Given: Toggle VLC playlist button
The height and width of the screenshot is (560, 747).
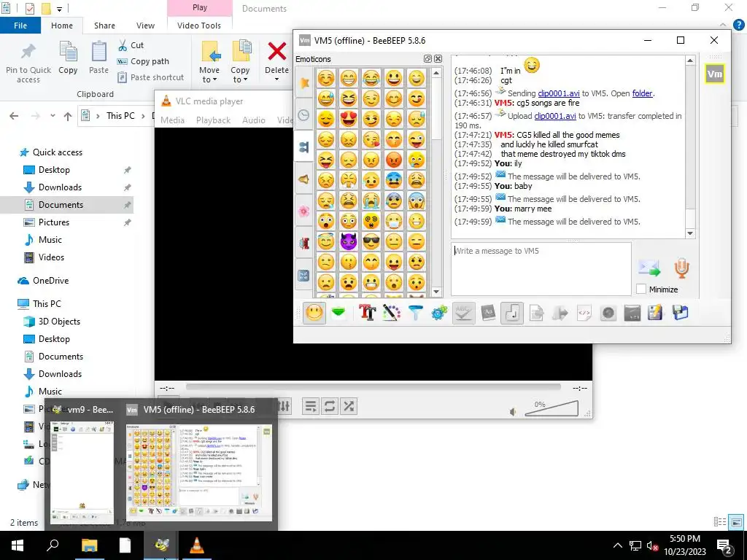Looking at the screenshot, I should click(311, 406).
